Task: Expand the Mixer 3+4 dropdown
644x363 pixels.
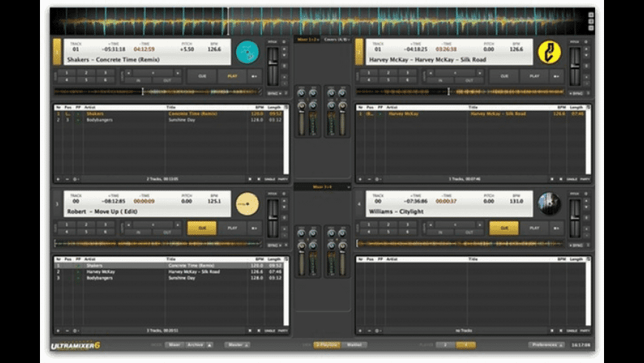Action: (x=322, y=187)
